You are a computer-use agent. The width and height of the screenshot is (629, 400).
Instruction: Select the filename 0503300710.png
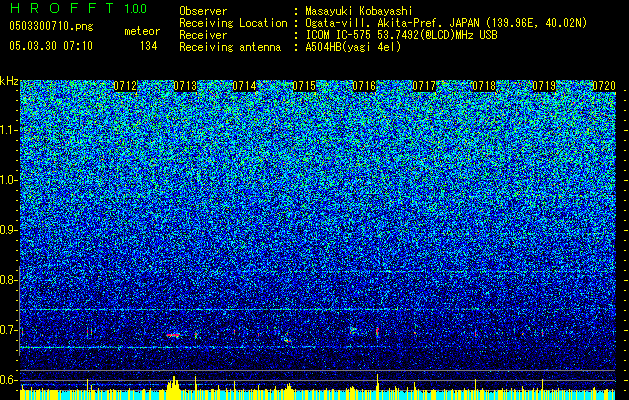[x=51, y=26]
